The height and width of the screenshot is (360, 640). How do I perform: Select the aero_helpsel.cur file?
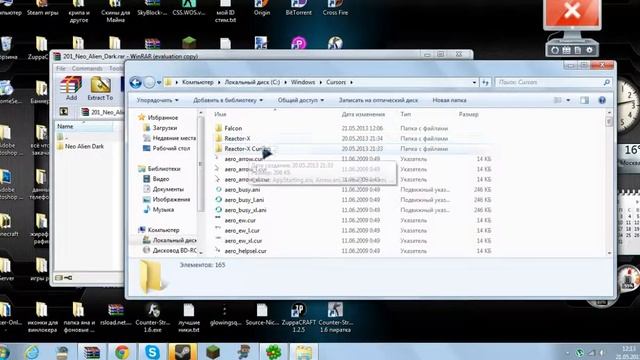point(245,251)
